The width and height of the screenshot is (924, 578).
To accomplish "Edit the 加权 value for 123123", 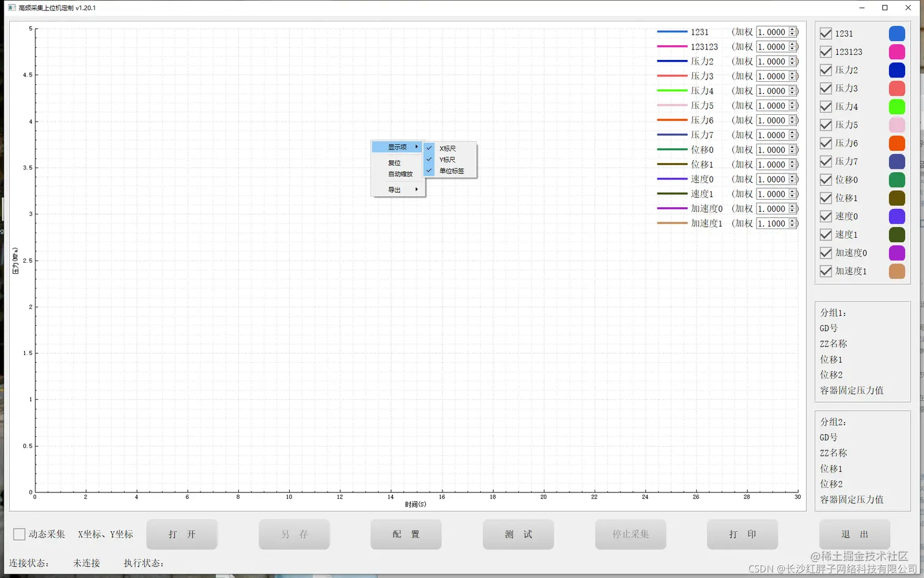I will click(x=772, y=46).
